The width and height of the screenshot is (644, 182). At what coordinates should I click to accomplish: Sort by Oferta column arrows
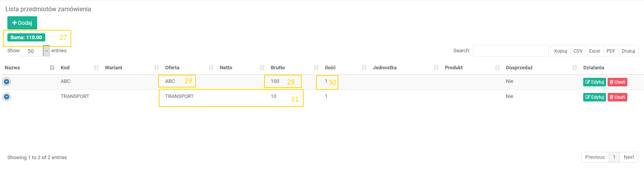click(211, 68)
